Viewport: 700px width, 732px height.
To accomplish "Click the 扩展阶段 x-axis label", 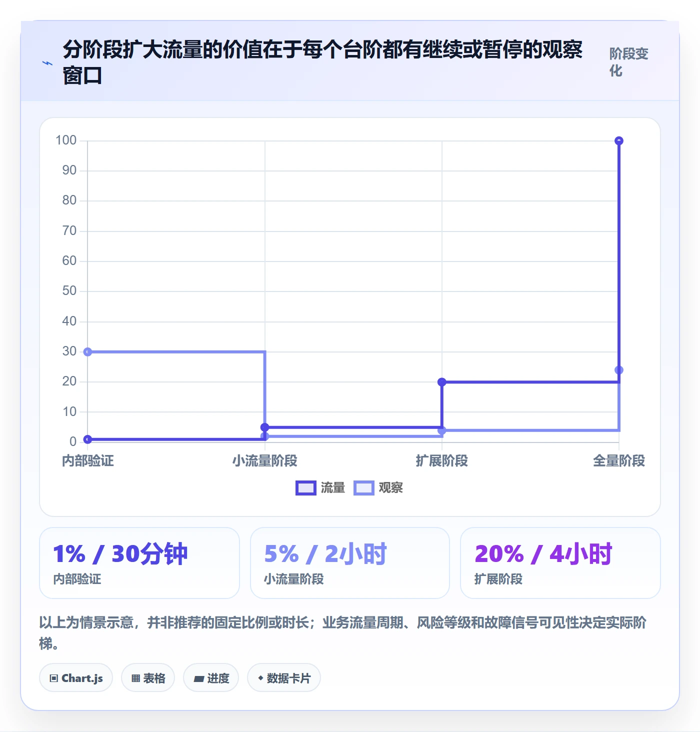I will click(x=442, y=461).
